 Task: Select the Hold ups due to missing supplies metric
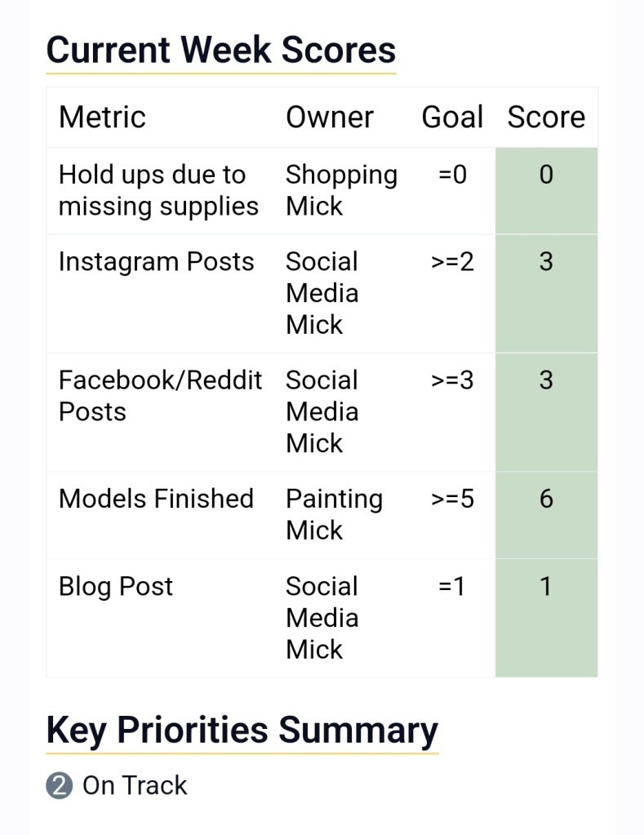158,190
